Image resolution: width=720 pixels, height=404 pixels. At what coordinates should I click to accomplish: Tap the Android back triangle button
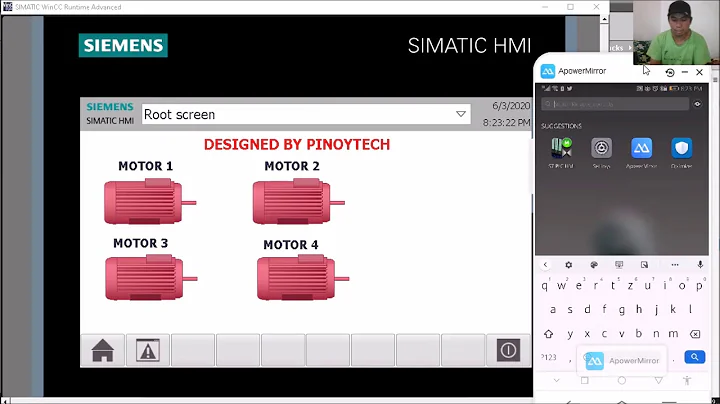(658, 381)
